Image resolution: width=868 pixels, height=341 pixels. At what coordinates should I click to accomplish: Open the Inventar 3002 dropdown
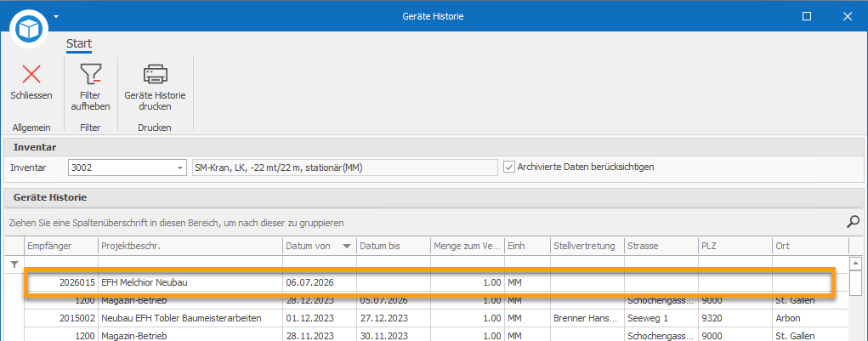point(180,168)
